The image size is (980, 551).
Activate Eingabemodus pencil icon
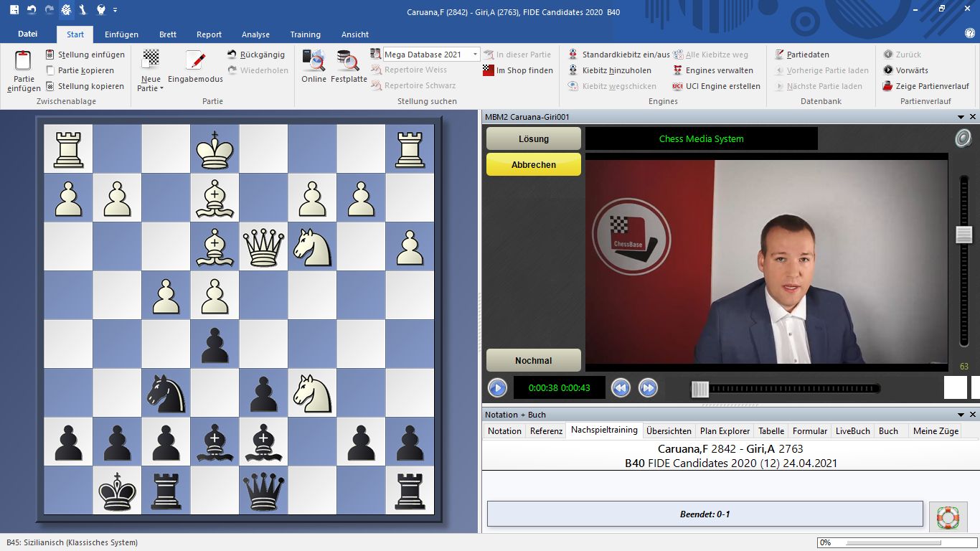(x=195, y=60)
